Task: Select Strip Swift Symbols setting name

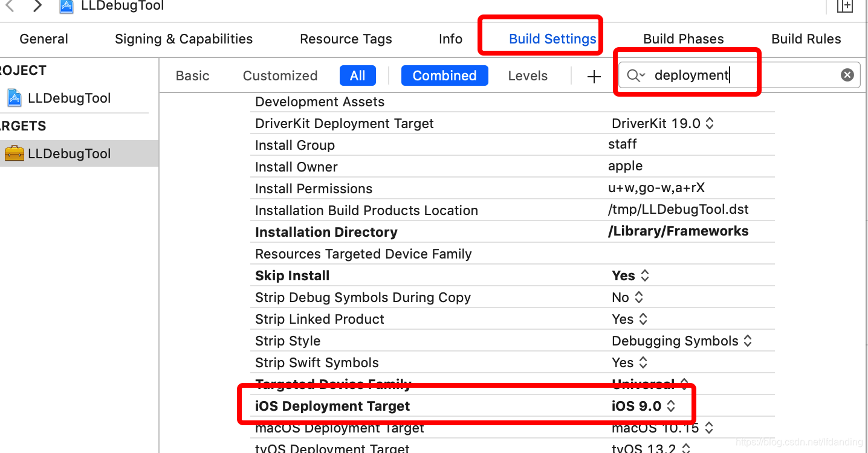Action: [317, 362]
